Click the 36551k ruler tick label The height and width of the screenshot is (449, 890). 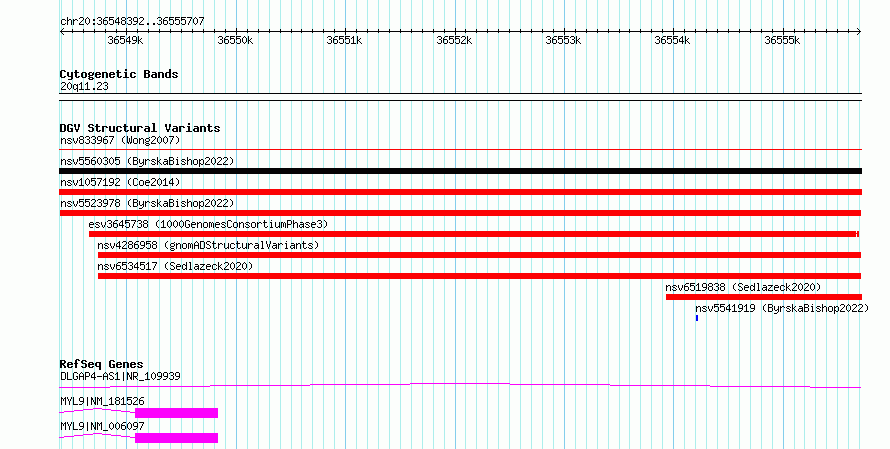click(344, 40)
